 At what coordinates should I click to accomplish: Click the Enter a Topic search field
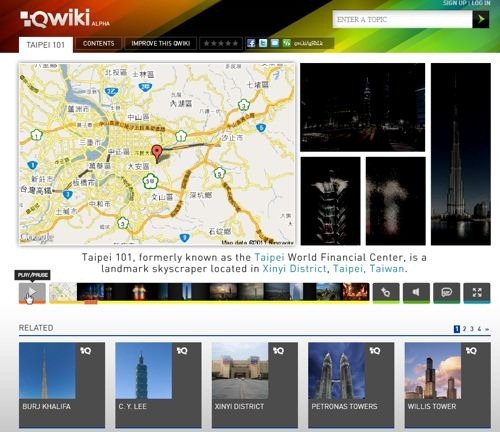coord(402,19)
